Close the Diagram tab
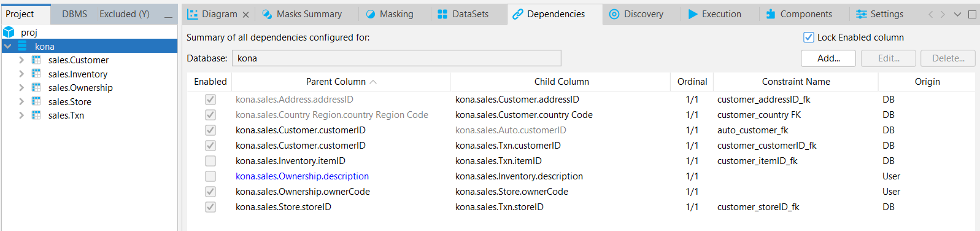Viewport: 980px width, 231px height. (x=245, y=14)
